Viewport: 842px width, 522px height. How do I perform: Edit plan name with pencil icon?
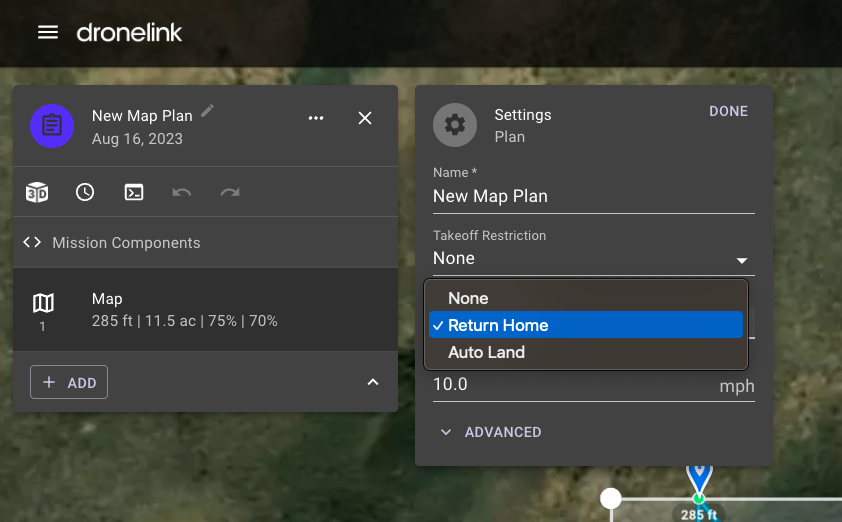[208, 111]
